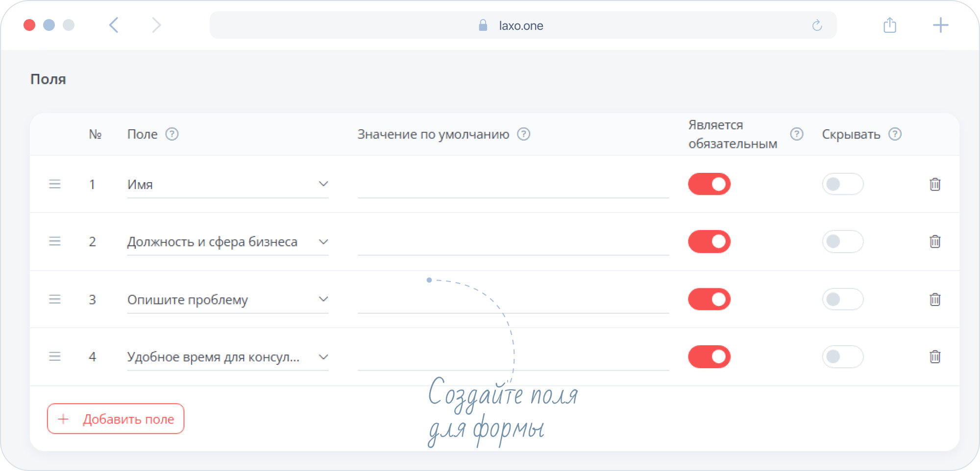This screenshot has width=980, height=471.
Task: Delete the Имя field row
Action: [935, 185]
